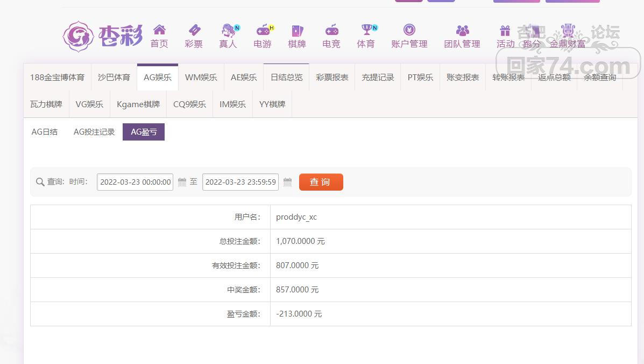This screenshot has width=644, height=364.
Task: Click the team management (团队管理) people icon
Action: (x=462, y=30)
